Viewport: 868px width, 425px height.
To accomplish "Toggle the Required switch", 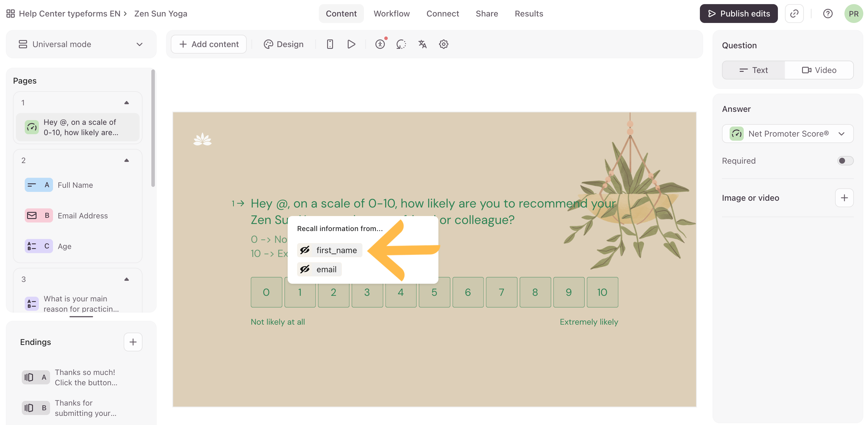I will tap(845, 161).
